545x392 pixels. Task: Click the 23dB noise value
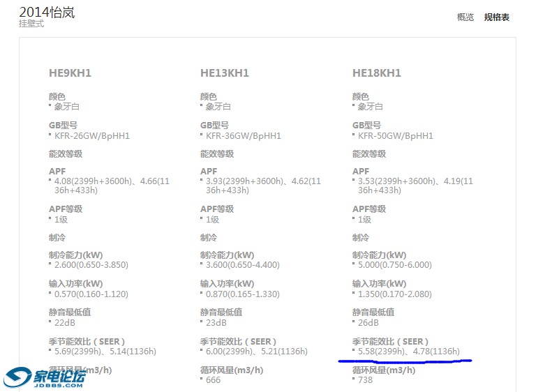pos(216,323)
